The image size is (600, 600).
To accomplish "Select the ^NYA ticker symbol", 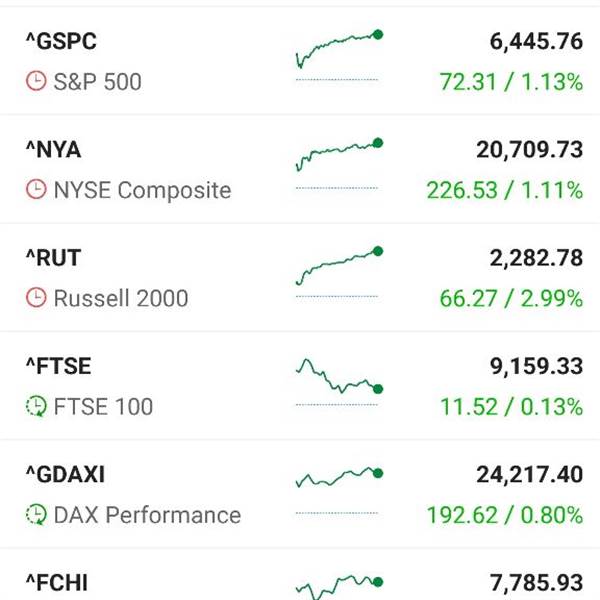I will [54, 149].
